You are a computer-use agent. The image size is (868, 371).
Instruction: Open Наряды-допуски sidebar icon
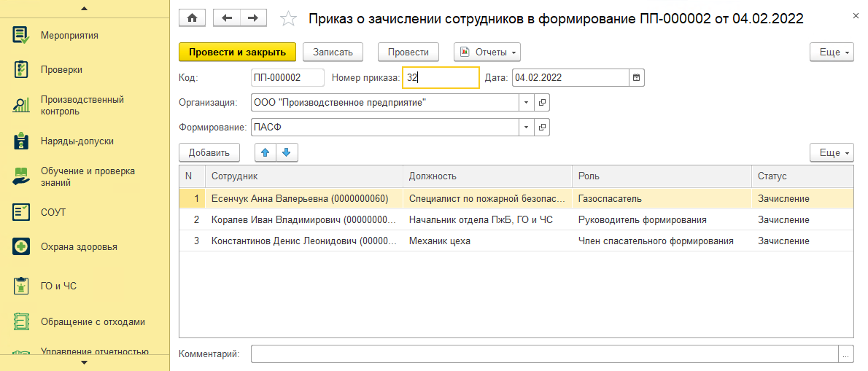(x=21, y=141)
